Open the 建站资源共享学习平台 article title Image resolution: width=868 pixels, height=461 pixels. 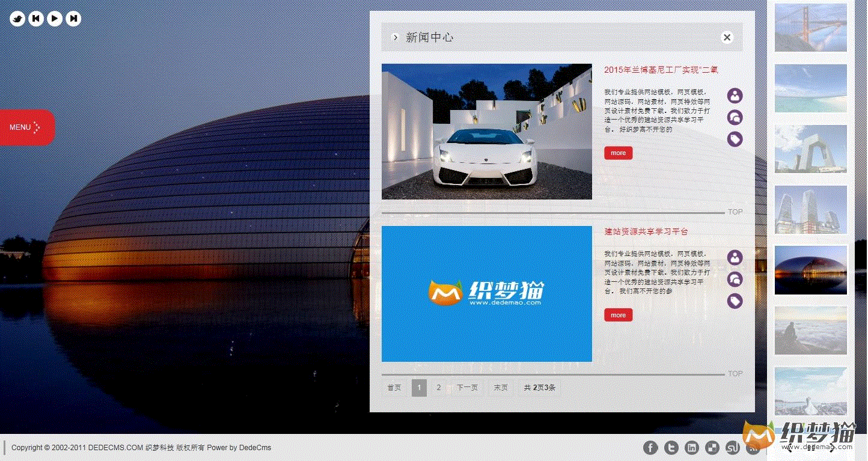[646, 231]
